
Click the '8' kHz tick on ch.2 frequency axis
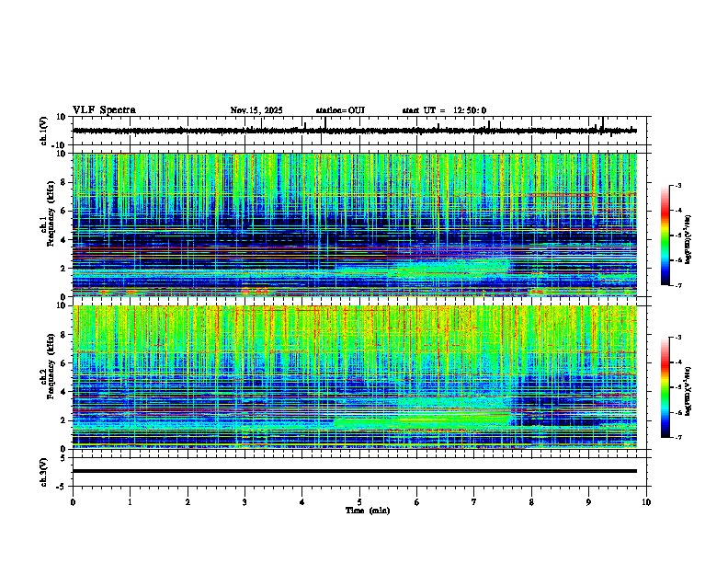pos(65,335)
